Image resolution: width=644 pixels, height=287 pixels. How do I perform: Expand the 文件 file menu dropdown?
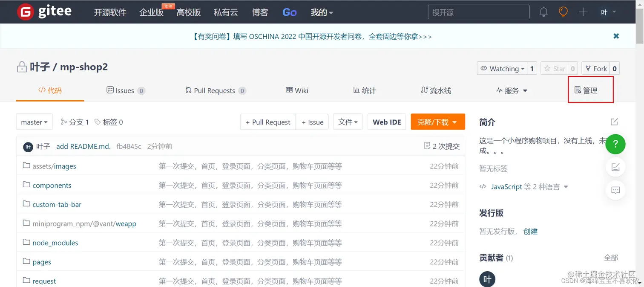tap(348, 122)
